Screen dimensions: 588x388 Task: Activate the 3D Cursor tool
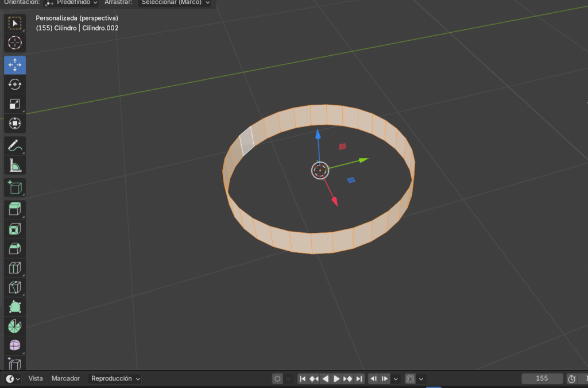click(15, 43)
